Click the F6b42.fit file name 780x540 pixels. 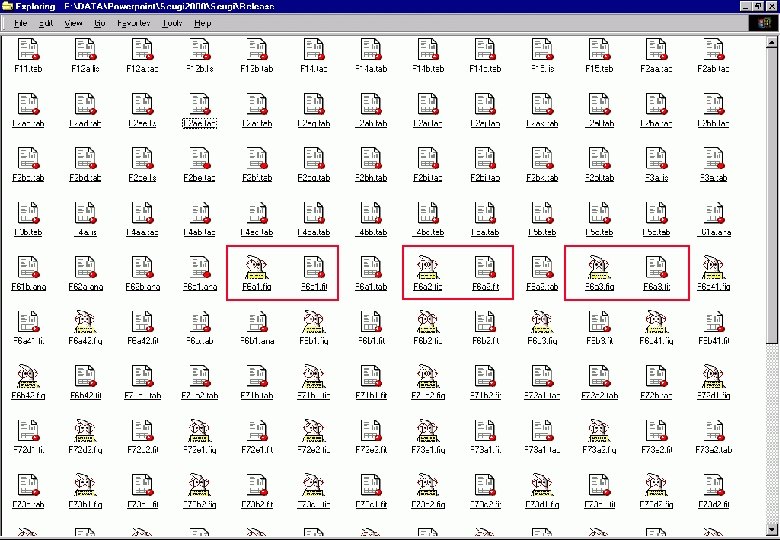[x=86, y=396]
